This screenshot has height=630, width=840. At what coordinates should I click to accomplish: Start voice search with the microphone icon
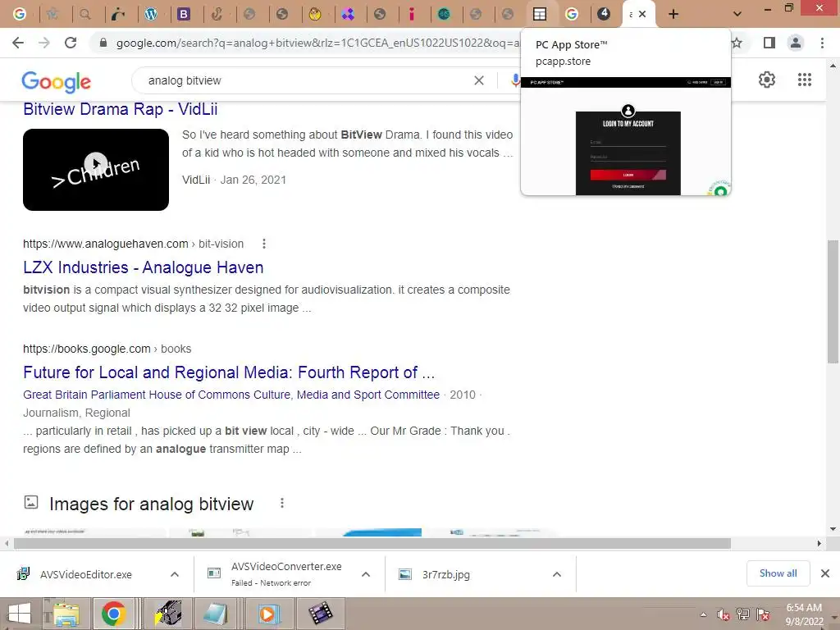pyautogui.click(x=515, y=80)
